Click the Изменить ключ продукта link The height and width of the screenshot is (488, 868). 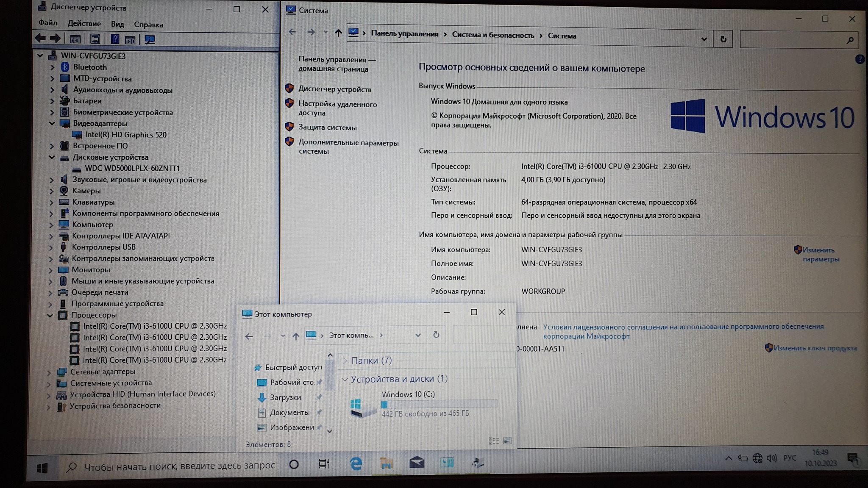(x=815, y=348)
